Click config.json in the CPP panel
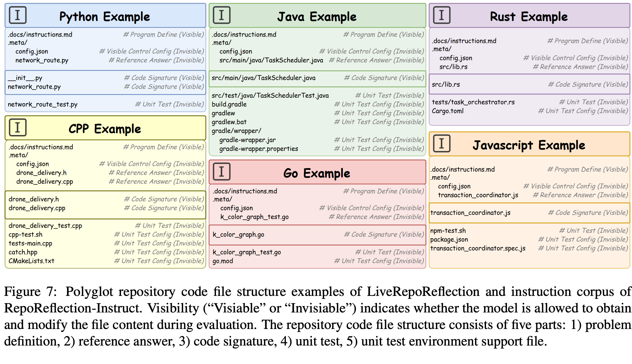Screen dimensions: 632x364 33,164
